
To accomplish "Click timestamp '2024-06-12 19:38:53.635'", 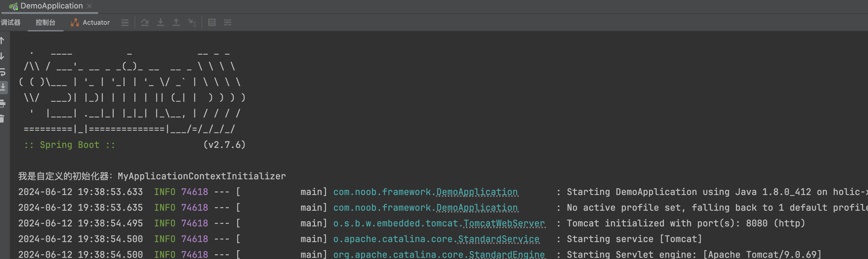I will (81, 208).
